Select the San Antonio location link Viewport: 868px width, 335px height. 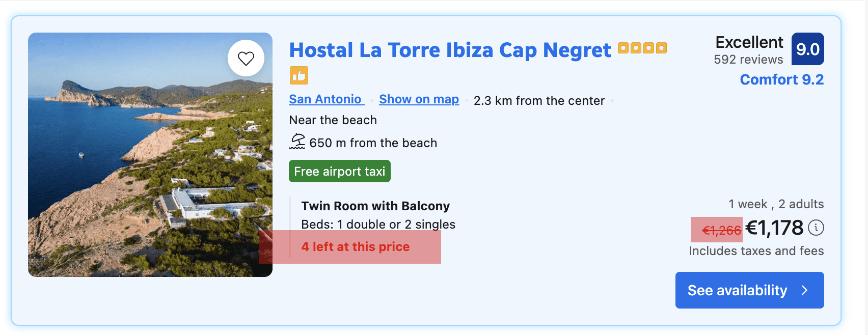[325, 99]
